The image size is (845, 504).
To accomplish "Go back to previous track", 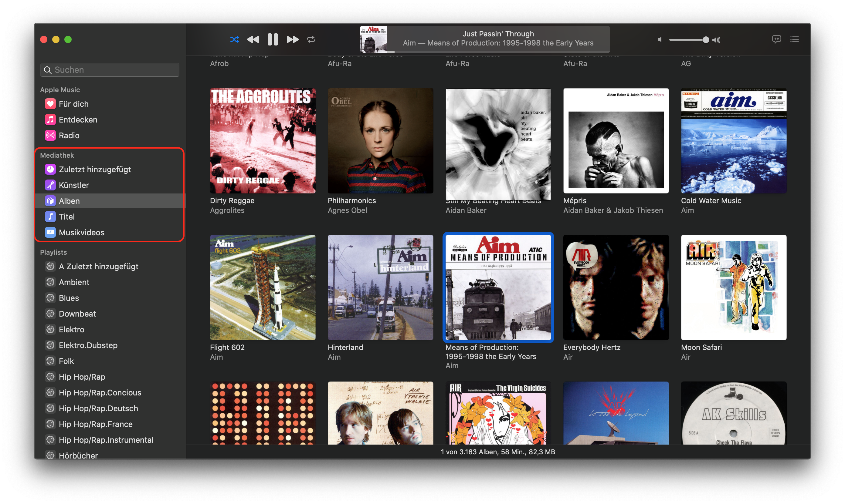I will pos(253,39).
